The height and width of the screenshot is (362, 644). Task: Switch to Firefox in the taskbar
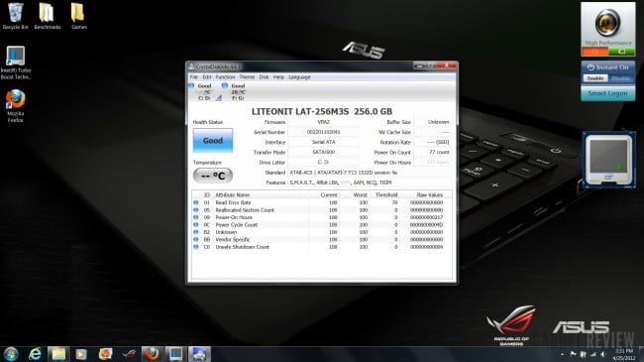coord(152,354)
